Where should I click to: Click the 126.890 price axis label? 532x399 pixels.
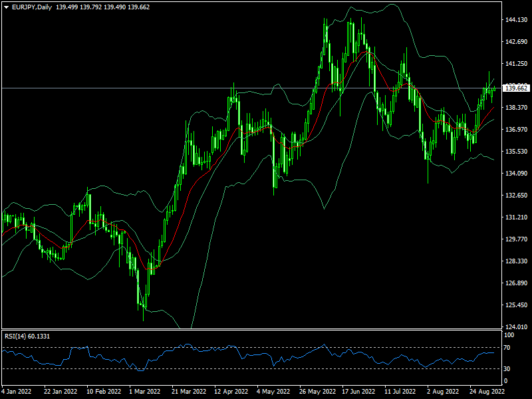(x=517, y=283)
